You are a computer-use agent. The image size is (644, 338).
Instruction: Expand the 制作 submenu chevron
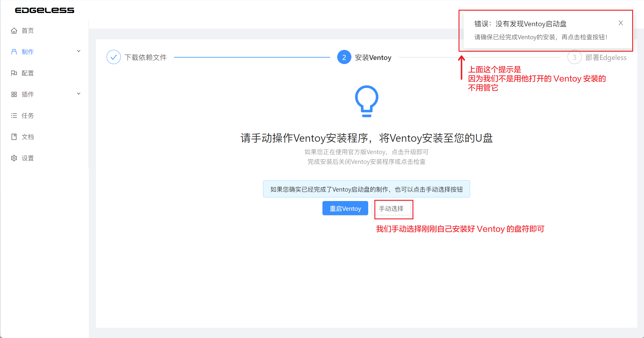click(x=79, y=51)
